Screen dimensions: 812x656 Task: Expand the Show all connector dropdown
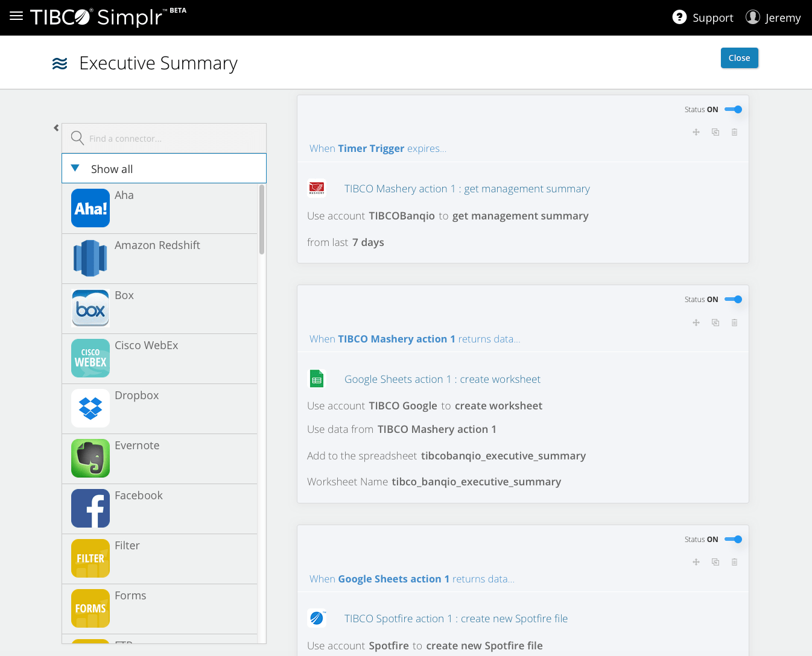(164, 168)
